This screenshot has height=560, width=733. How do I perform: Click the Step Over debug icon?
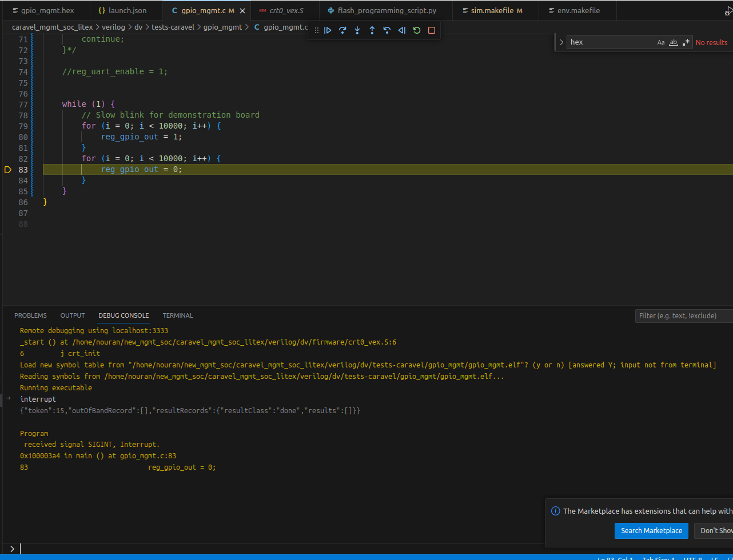tap(342, 30)
